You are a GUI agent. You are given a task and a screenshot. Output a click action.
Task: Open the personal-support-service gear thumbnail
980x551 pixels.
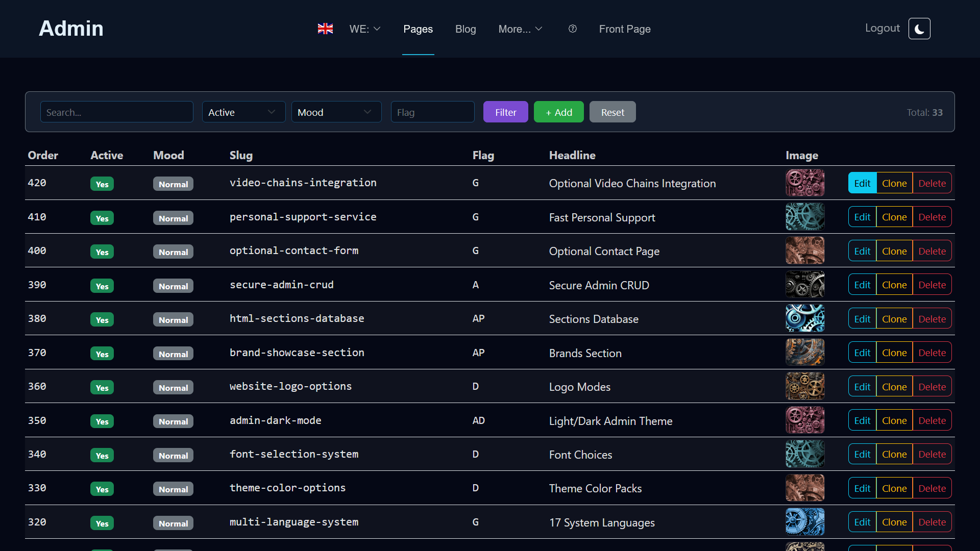(805, 216)
